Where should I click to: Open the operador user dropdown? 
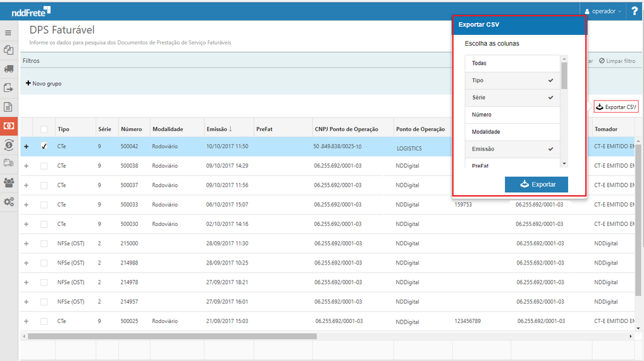click(603, 11)
